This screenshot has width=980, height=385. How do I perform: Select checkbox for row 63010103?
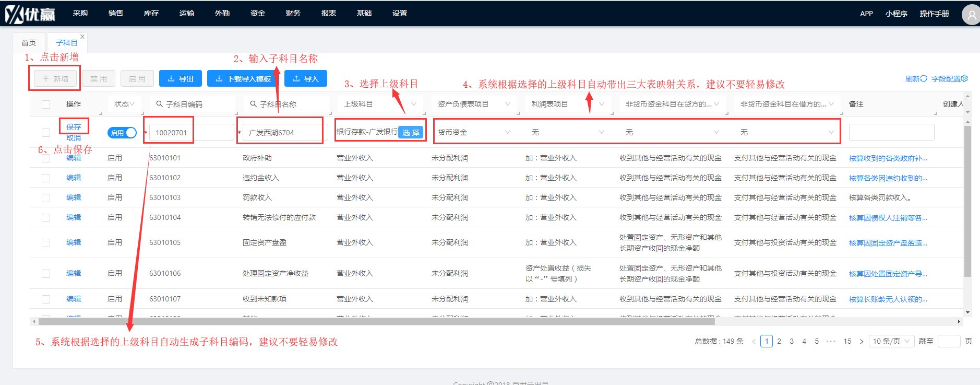pyautogui.click(x=46, y=198)
